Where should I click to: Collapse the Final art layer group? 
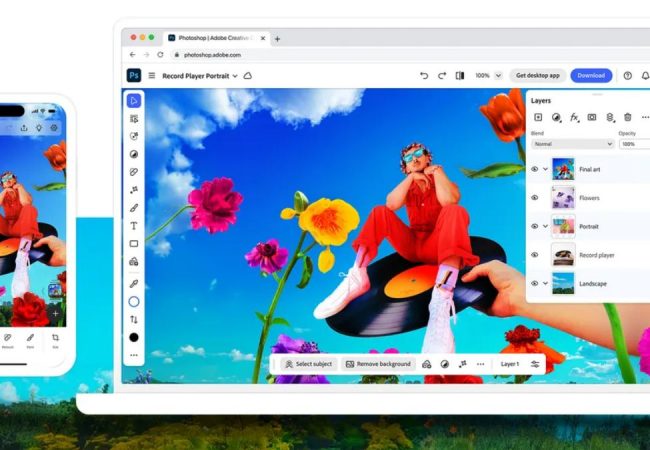point(545,169)
